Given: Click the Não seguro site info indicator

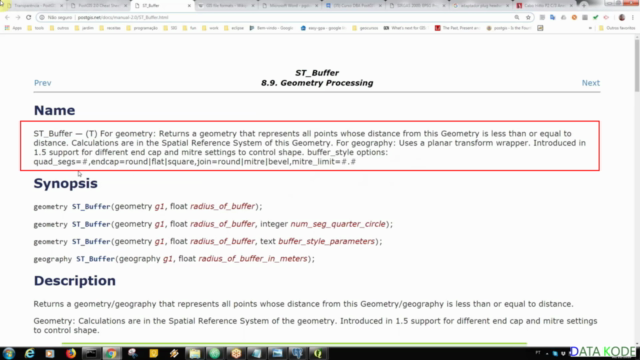Looking at the screenshot, I should pos(56,18).
